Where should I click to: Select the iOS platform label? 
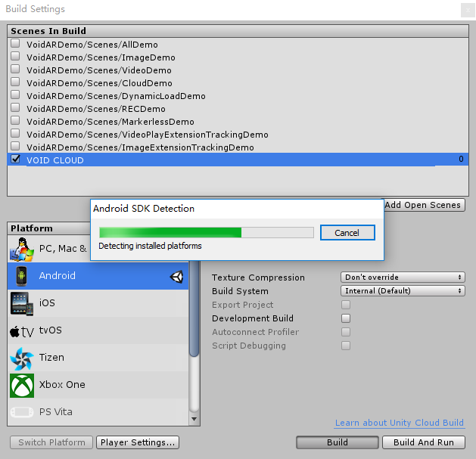(x=47, y=302)
